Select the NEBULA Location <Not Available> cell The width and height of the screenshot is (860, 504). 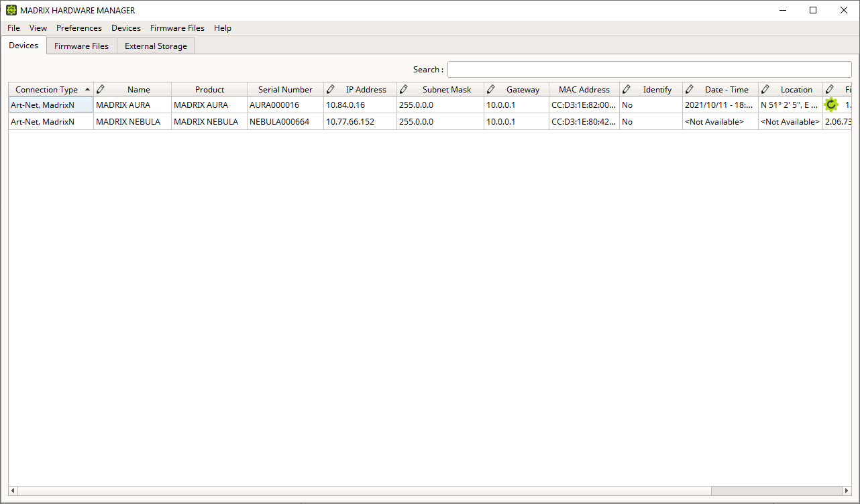click(x=790, y=122)
